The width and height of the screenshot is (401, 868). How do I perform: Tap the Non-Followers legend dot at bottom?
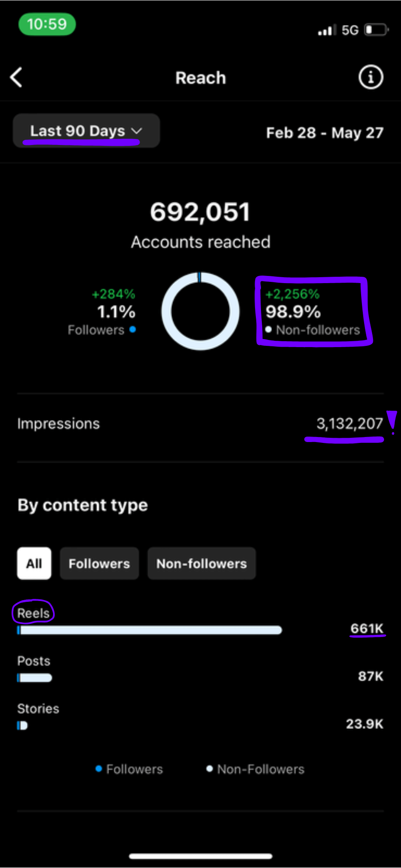coord(209,768)
